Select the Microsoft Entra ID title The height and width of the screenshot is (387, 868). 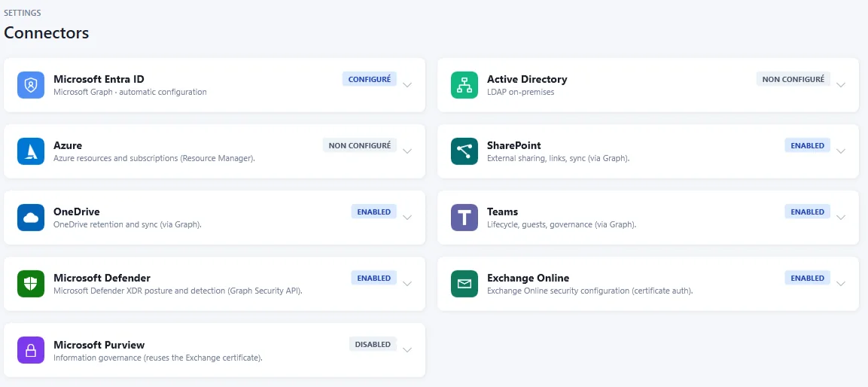pyautogui.click(x=99, y=79)
